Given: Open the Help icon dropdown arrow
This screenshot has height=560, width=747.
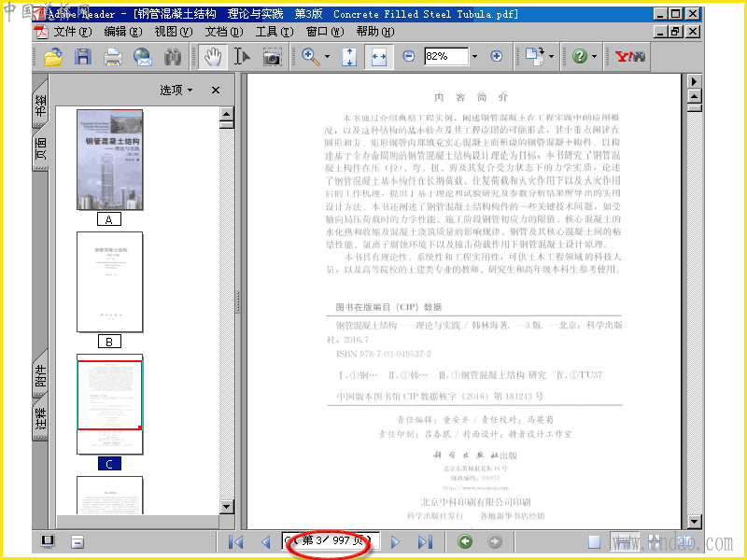Looking at the screenshot, I should coord(594,57).
